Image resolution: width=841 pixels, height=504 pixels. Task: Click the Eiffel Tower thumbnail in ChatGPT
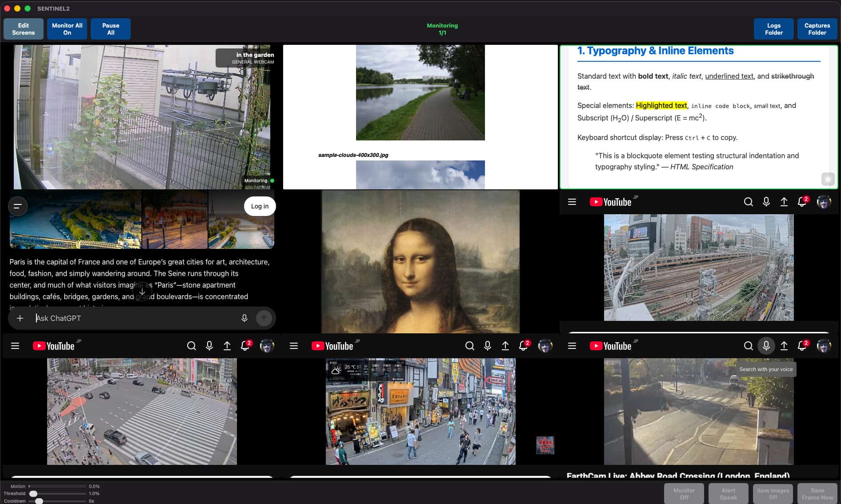click(241, 220)
